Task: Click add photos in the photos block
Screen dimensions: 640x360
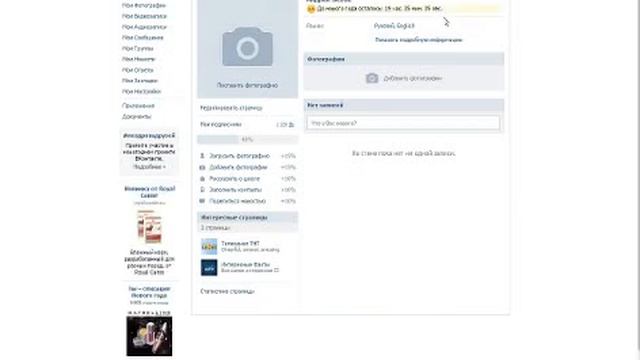Action: [412, 78]
